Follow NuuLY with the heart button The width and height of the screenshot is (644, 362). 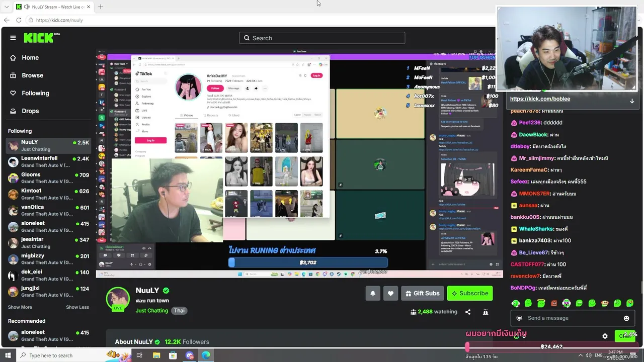point(390,294)
